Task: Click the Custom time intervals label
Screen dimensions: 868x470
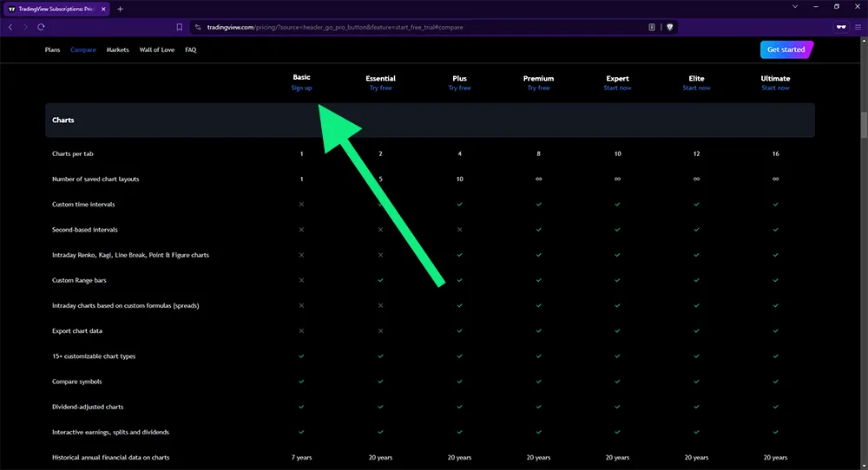Action: click(83, 205)
